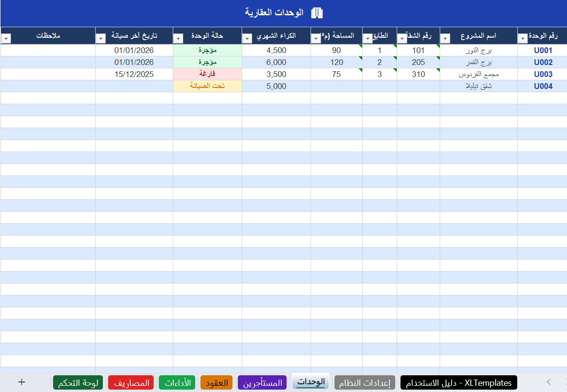Open filter dropdown for رقم الشقة column
The height and width of the screenshot is (392, 567).
click(x=402, y=38)
